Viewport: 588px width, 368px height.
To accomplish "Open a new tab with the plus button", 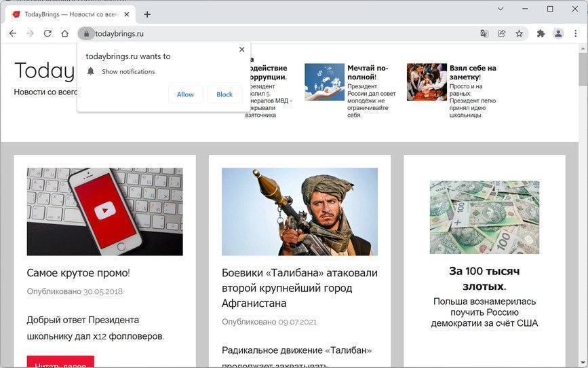I will pyautogui.click(x=147, y=14).
